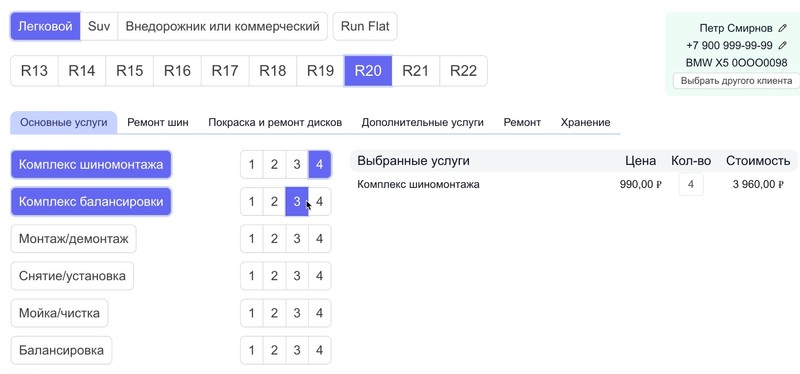Choose wheel size R22
Viewport: 800px width, 374px height.
pos(463,71)
